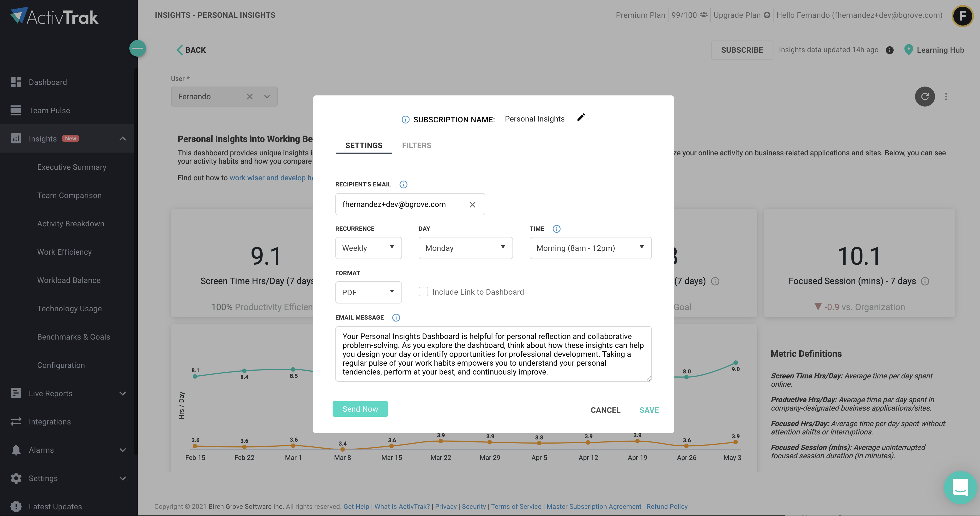Click the refresh dashboard circular icon
980x516 pixels.
point(924,97)
